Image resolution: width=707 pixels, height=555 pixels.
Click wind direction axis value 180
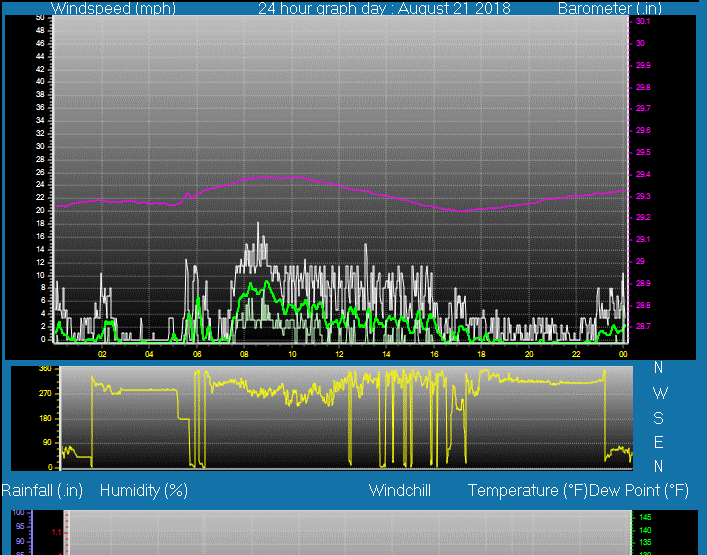(46, 419)
